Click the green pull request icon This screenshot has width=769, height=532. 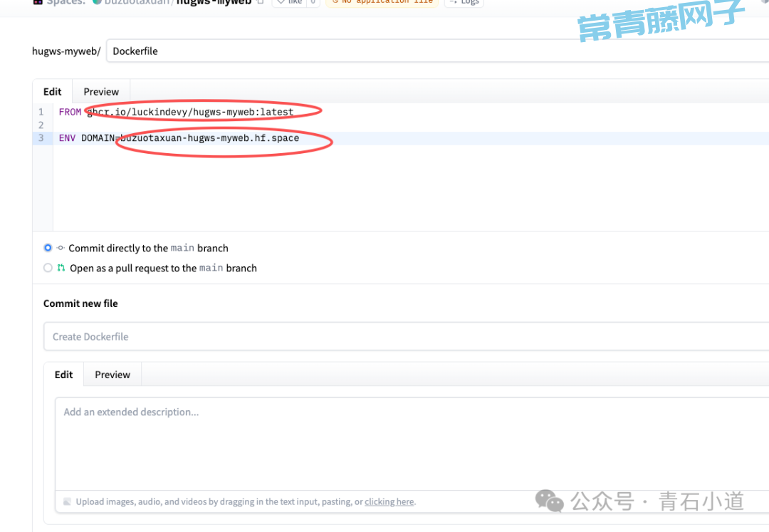61,268
